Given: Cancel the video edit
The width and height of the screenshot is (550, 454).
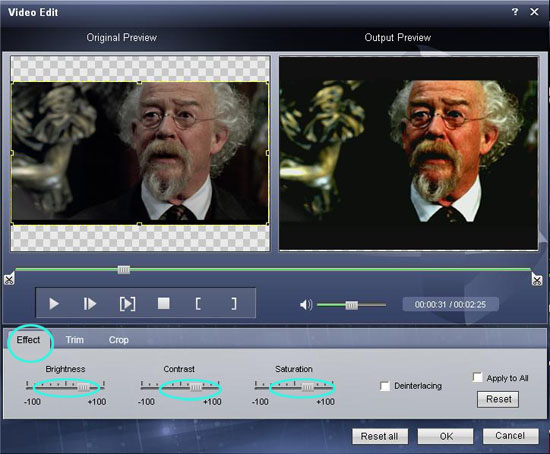Looking at the screenshot, I should (510, 436).
